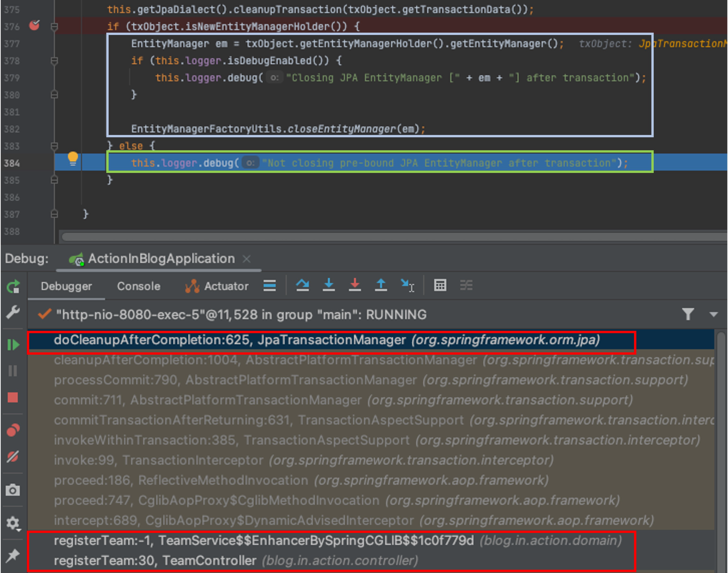The image size is (728, 573).
Task: Collapse else block fold marker line 383
Action: tap(54, 146)
